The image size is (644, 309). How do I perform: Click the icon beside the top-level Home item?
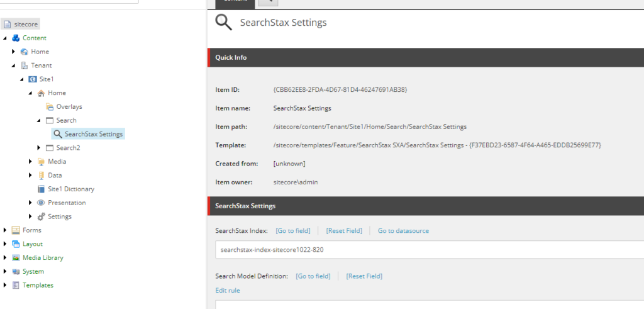click(25, 52)
